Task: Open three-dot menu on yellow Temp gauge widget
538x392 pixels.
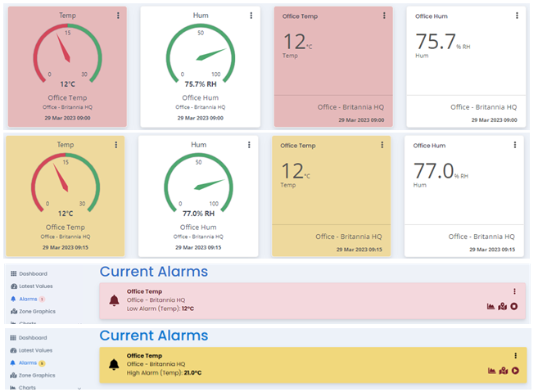Action: (x=116, y=145)
